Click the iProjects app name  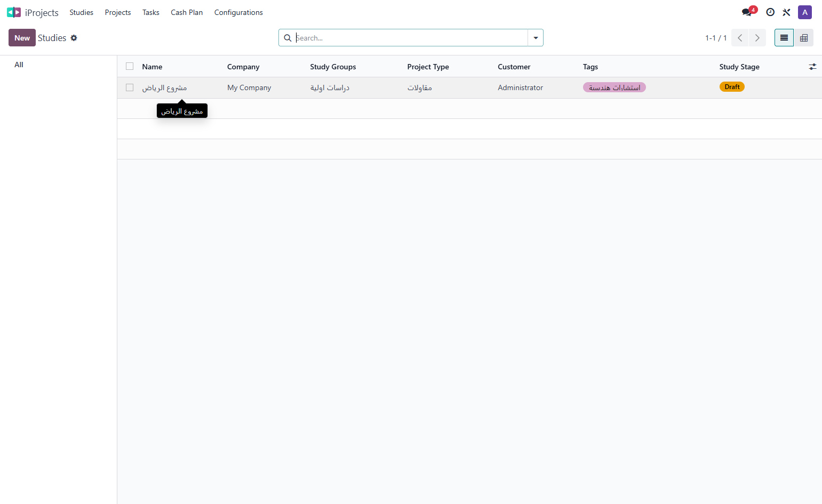coord(42,12)
